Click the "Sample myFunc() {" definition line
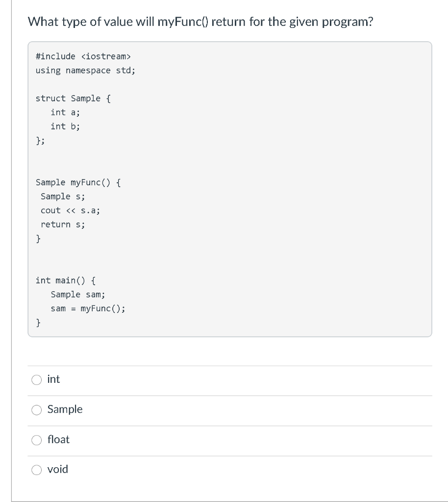 coord(78,182)
